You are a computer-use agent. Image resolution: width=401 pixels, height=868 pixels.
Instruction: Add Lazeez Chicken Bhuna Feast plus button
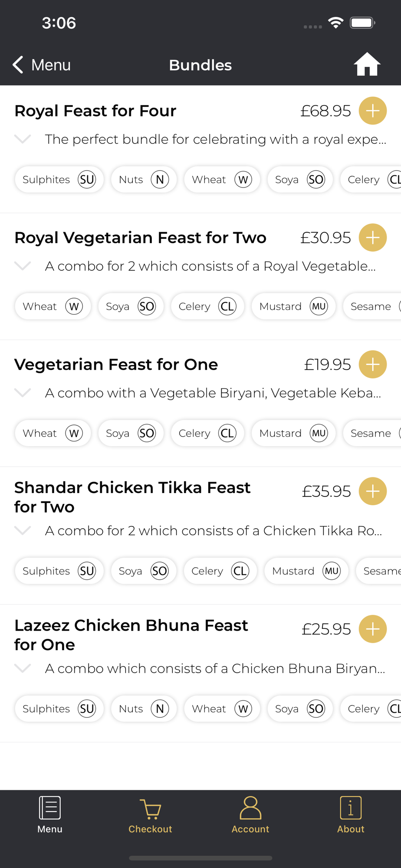coord(372,629)
